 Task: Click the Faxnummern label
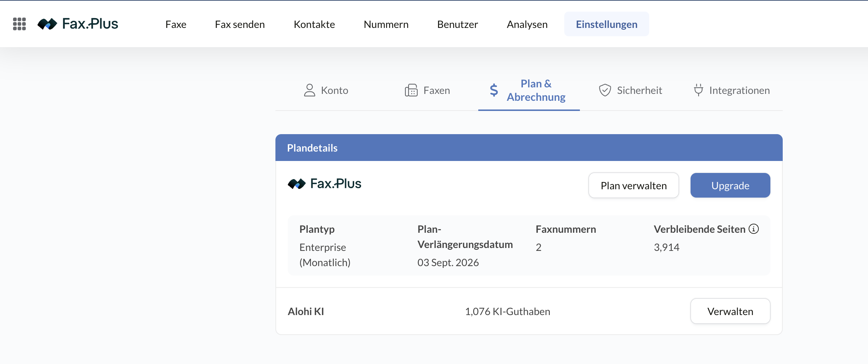pyautogui.click(x=566, y=229)
